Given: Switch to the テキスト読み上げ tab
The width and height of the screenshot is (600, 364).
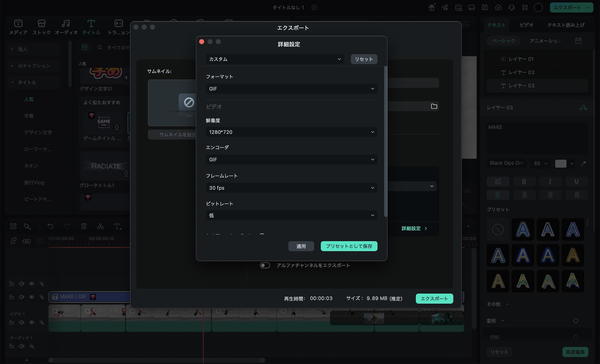Looking at the screenshot, I should click(x=566, y=25).
